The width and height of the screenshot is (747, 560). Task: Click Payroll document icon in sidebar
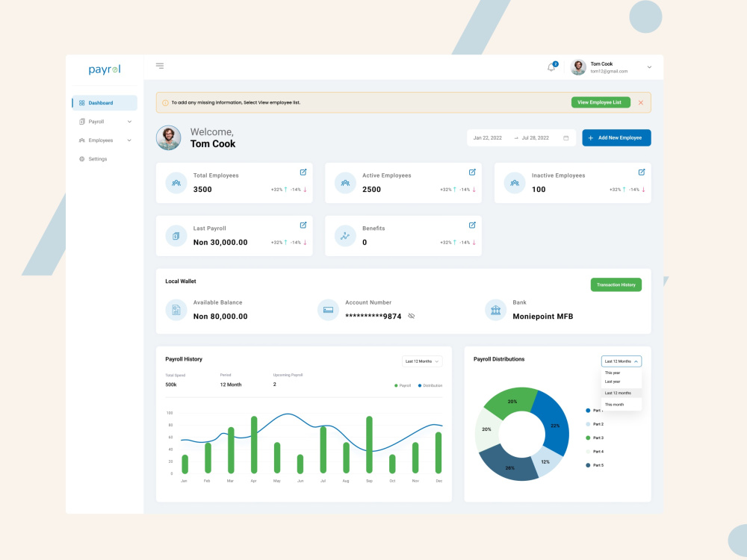[82, 122]
